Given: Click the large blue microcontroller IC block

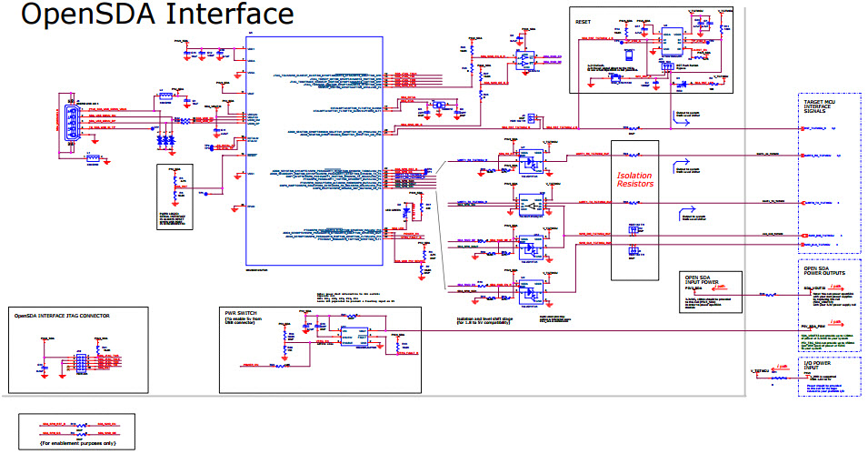Looking at the screenshot, I should pyautogui.click(x=314, y=151).
